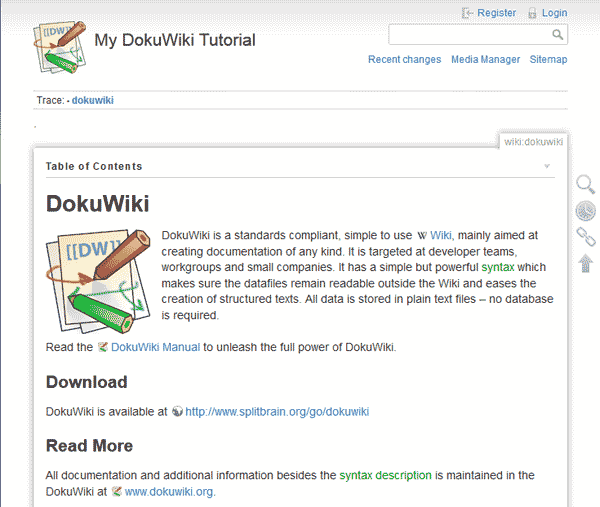Jump back to top arrow side icon

[x=586, y=263]
